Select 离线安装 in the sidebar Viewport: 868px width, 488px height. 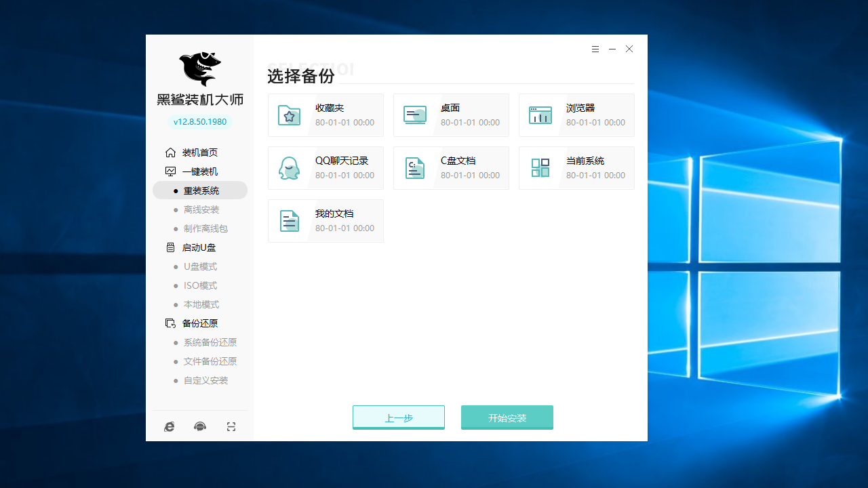pos(201,209)
